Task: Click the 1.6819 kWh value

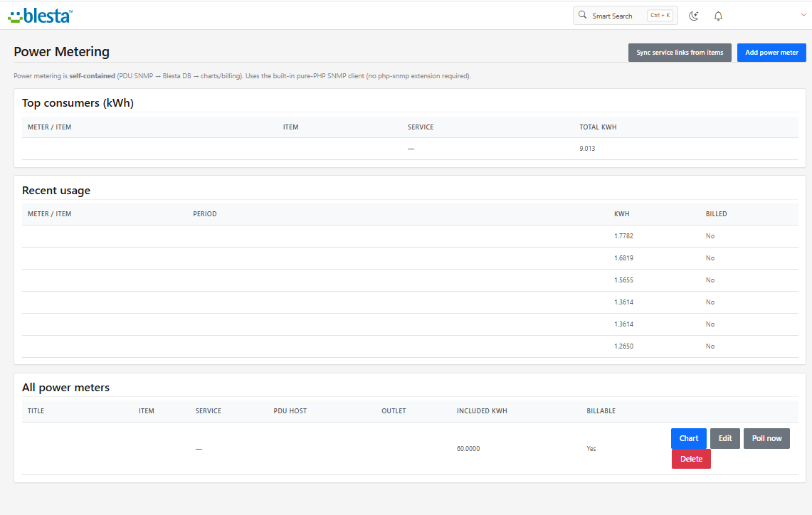Action: [623, 258]
